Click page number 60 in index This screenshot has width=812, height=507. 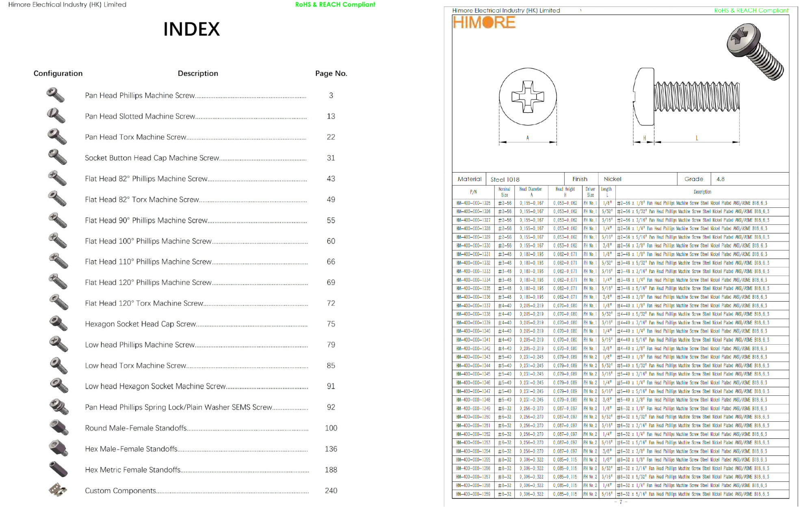[x=331, y=241]
